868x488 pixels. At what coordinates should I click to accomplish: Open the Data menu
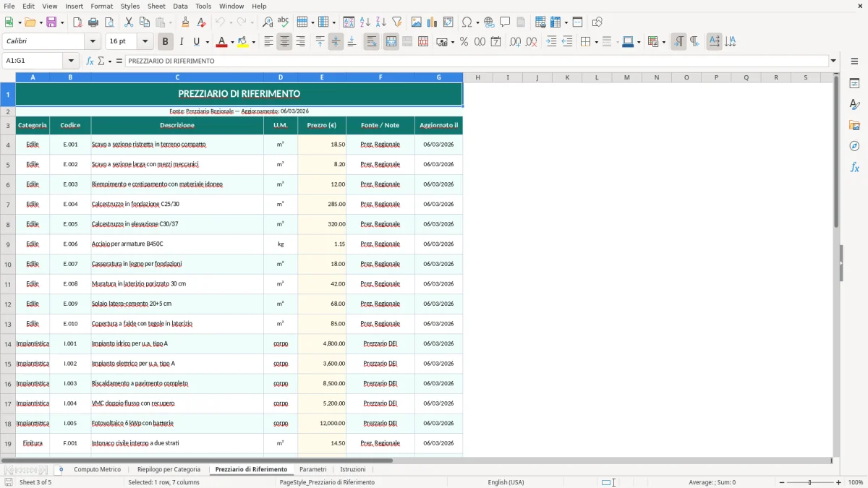[180, 6]
